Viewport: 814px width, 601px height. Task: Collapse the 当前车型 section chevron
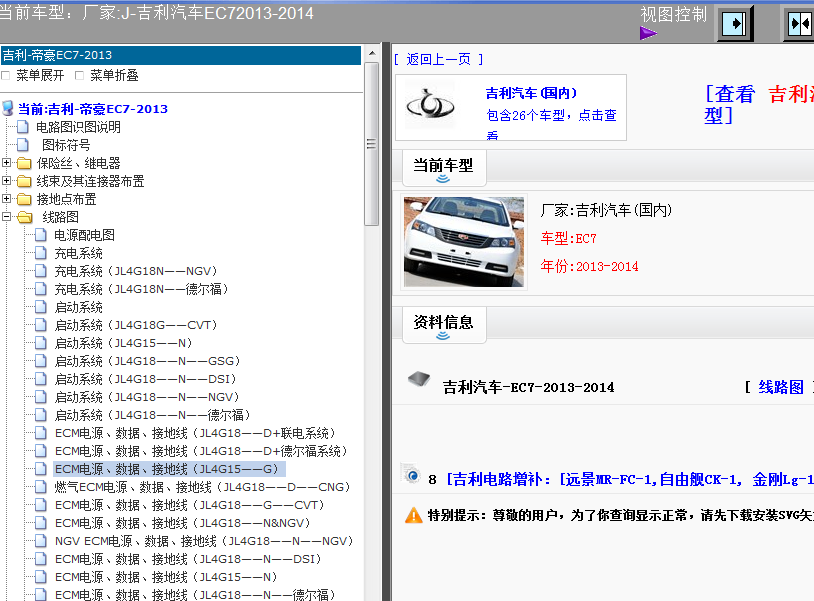coord(443,179)
